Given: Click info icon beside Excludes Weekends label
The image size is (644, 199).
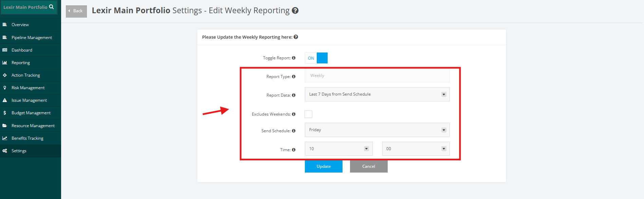Looking at the screenshot, I should pos(294,114).
